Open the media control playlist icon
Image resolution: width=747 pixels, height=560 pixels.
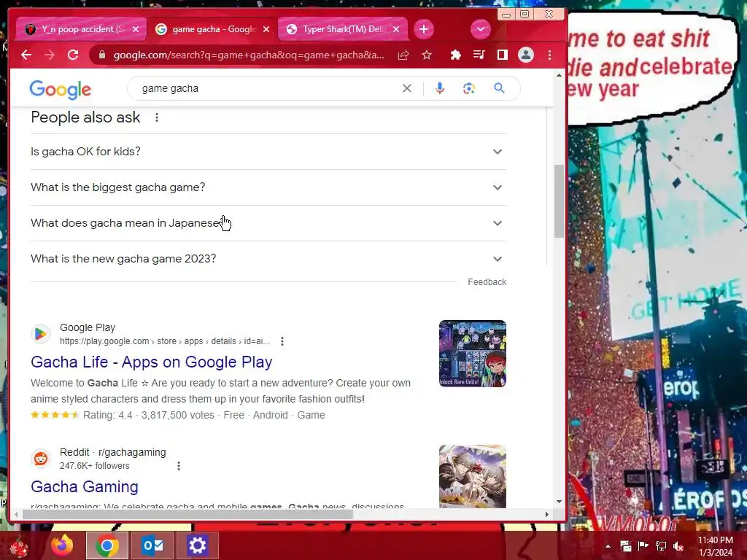479,55
